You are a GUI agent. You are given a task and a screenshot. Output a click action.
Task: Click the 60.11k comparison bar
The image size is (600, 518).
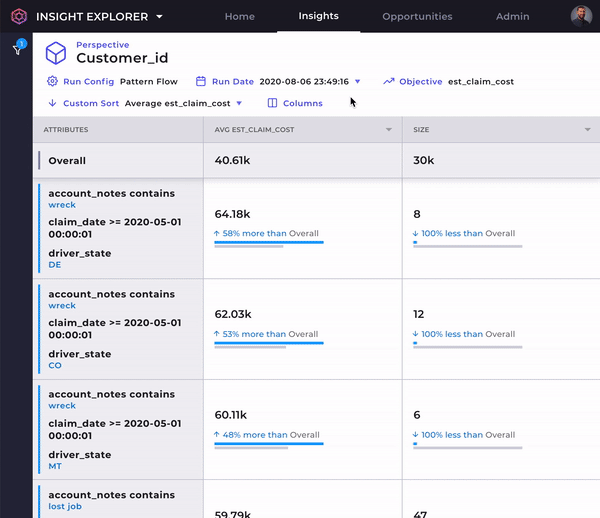click(x=269, y=445)
